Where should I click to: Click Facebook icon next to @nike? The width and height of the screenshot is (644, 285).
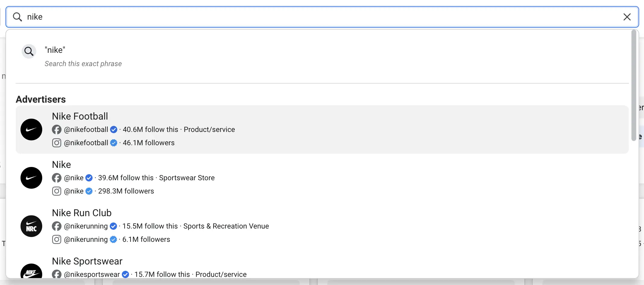coord(57,178)
